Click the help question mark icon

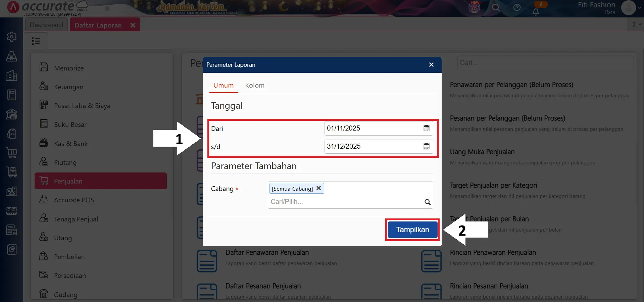point(517,7)
